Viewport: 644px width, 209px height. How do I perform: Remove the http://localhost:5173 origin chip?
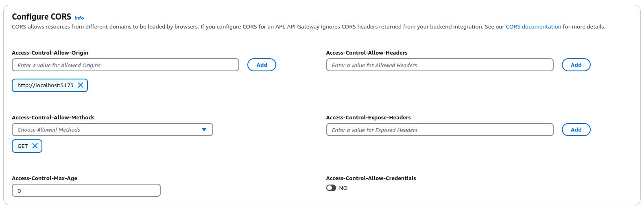pyautogui.click(x=81, y=85)
